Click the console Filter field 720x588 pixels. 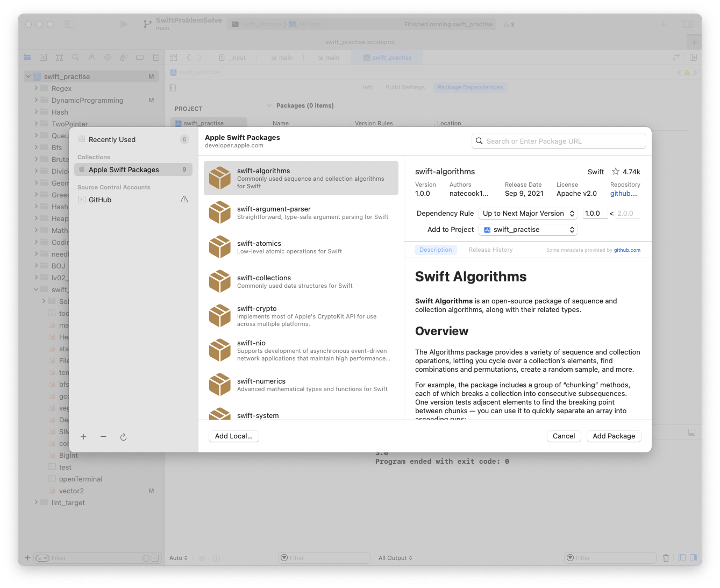(x=610, y=558)
